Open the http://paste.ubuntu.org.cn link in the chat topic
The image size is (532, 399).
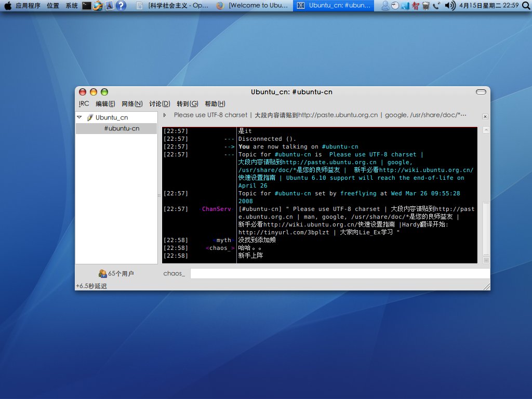[329, 162]
